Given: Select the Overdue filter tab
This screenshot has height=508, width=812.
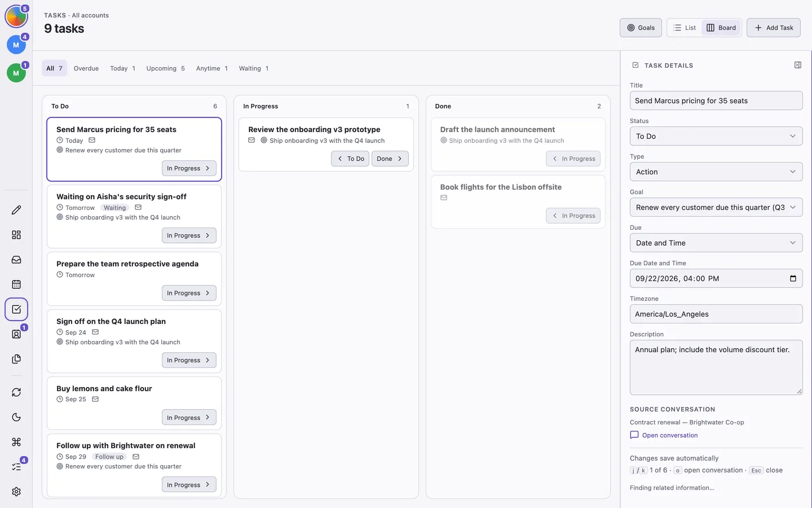Looking at the screenshot, I should click(x=86, y=68).
